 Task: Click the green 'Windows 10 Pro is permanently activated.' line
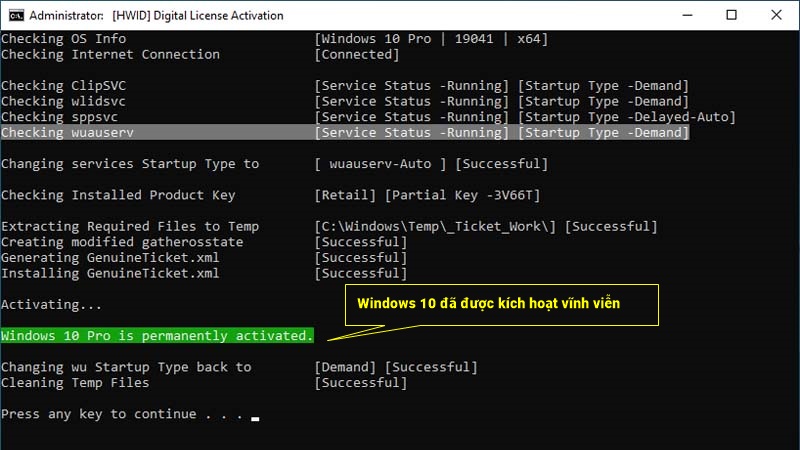tap(157, 335)
